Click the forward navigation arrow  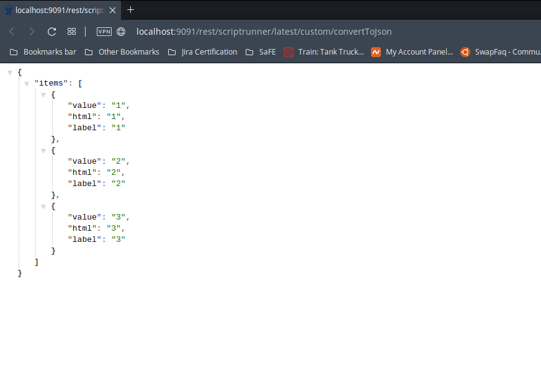(31, 31)
